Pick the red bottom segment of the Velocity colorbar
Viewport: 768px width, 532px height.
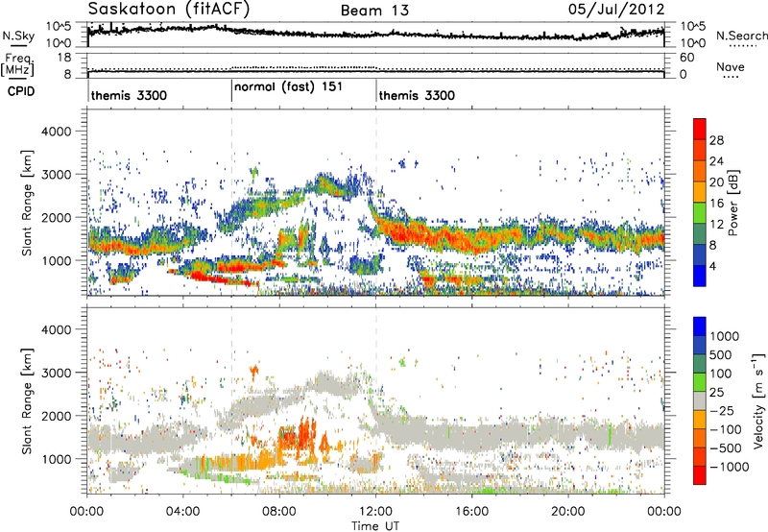[700, 475]
